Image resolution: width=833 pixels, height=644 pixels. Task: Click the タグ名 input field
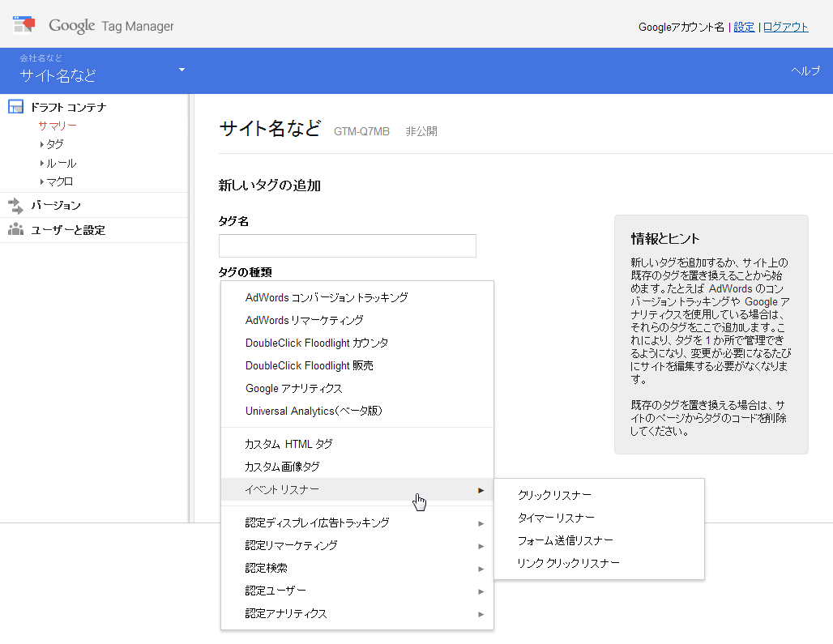click(x=347, y=245)
